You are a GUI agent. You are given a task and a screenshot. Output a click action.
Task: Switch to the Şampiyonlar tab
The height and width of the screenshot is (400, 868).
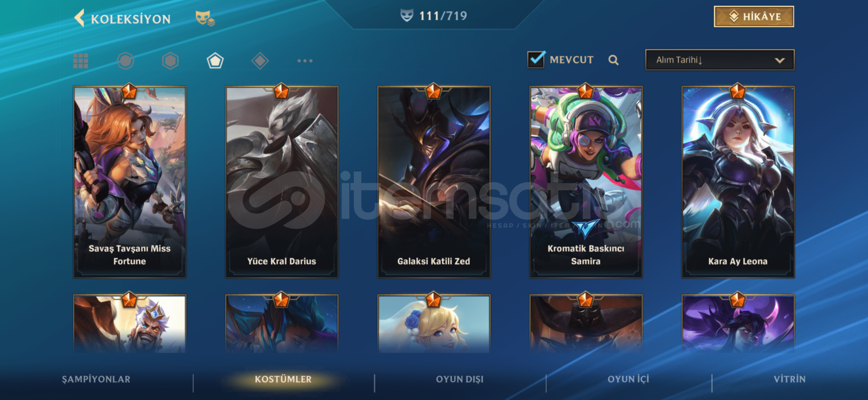coord(96,379)
